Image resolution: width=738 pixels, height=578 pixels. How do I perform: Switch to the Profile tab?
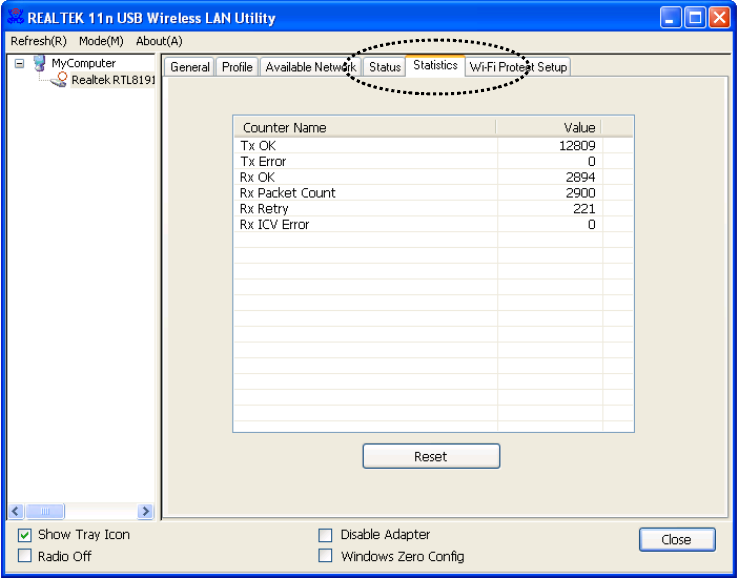237,67
